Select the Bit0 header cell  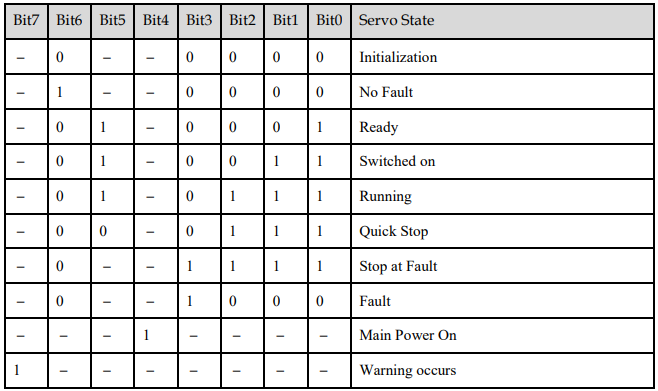(329, 21)
